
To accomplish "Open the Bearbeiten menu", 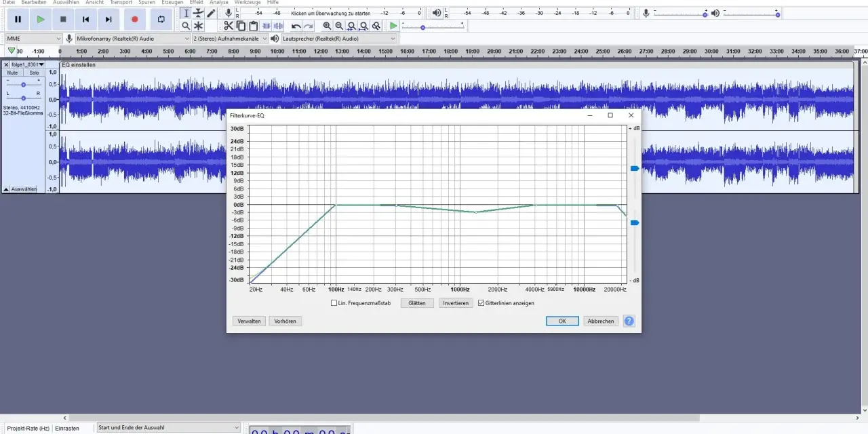I will coord(34,3).
